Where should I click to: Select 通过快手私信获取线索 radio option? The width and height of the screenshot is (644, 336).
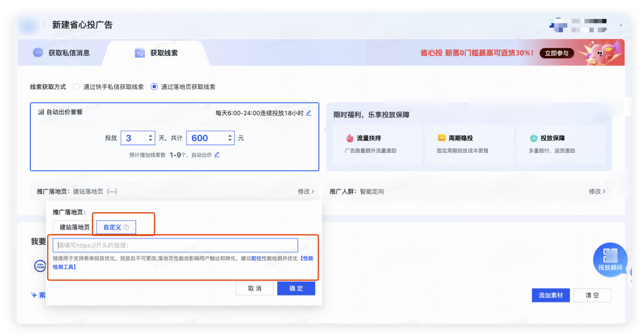click(77, 87)
